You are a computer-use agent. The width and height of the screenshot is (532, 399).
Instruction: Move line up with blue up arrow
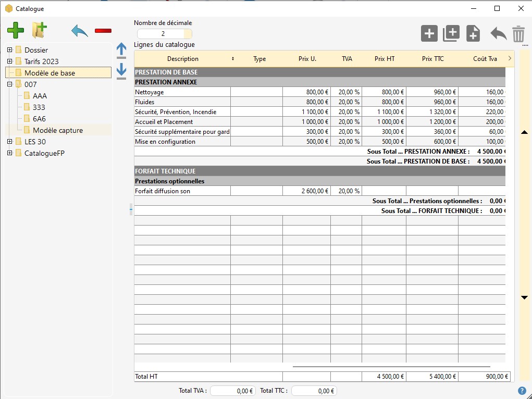coord(121,50)
